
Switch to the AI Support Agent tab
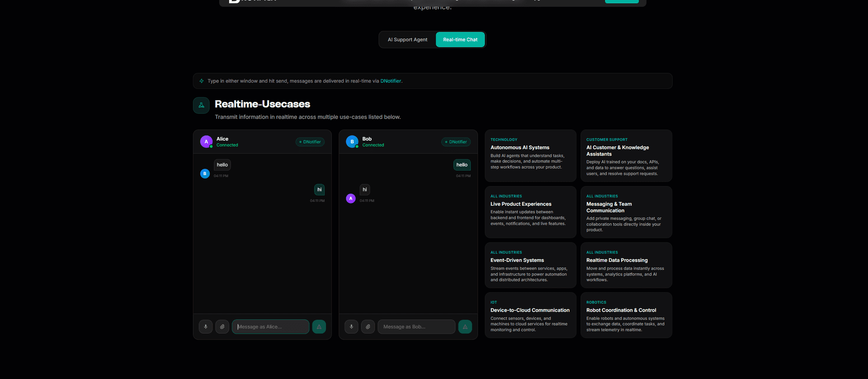click(407, 40)
